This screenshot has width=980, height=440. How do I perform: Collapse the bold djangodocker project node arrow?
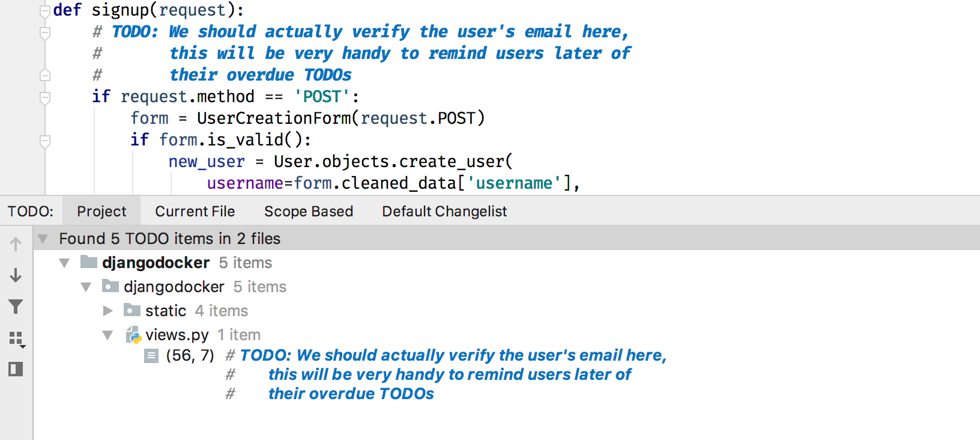(x=64, y=263)
